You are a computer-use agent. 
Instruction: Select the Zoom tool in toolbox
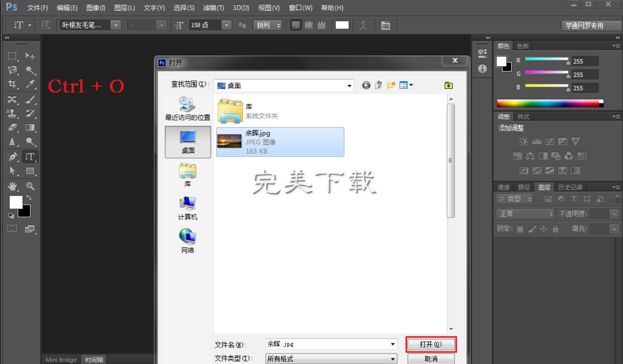(x=30, y=186)
